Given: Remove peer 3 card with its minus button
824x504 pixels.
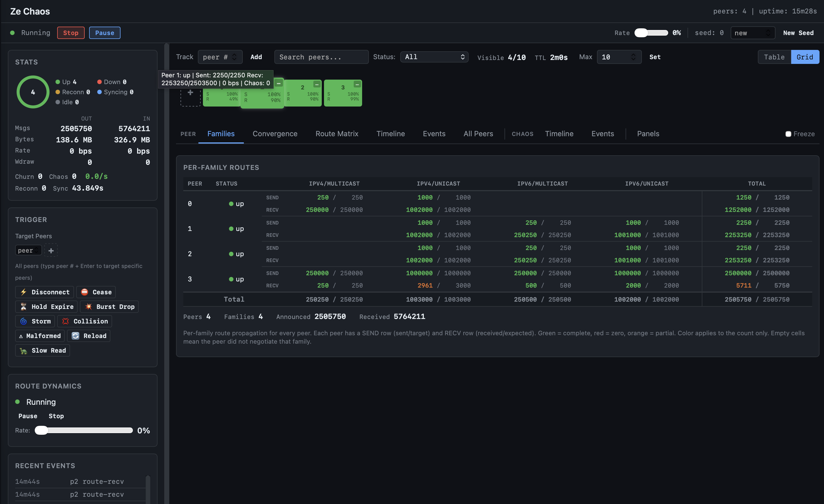Looking at the screenshot, I should 357,84.
